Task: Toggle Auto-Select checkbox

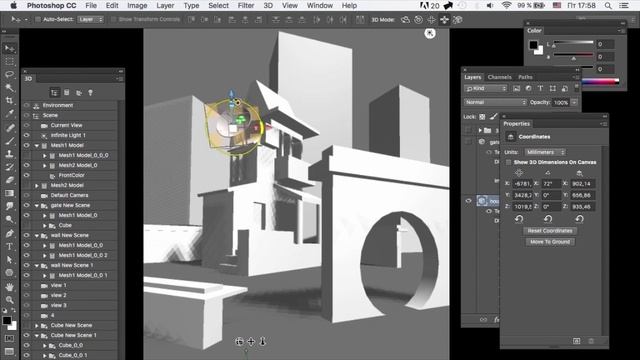Action: [38, 19]
